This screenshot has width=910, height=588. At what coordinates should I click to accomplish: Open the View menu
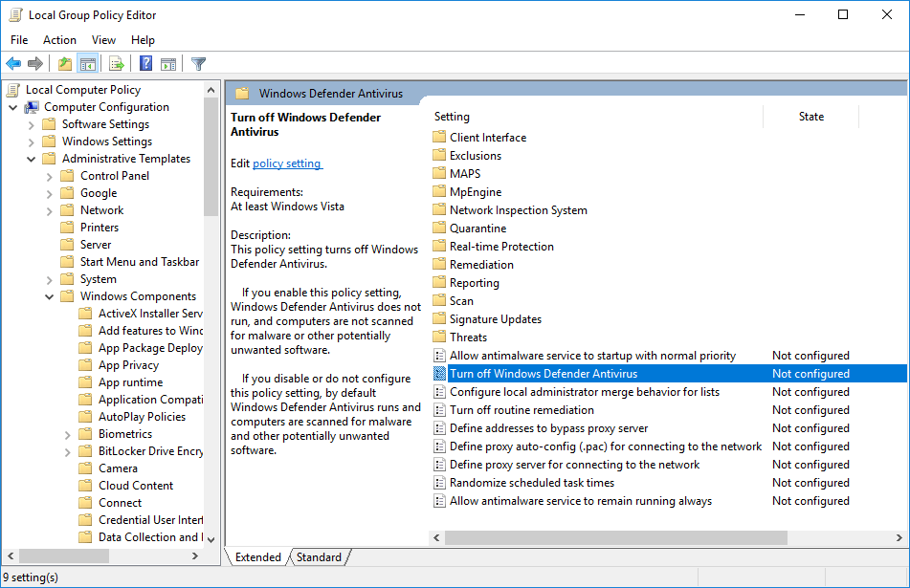[x=103, y=40]
